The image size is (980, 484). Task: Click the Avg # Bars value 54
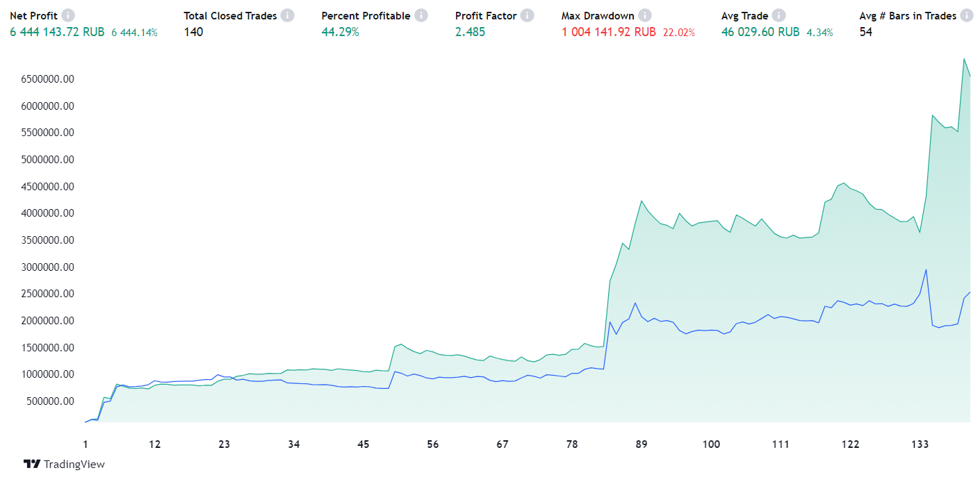[x=866, y=32]
